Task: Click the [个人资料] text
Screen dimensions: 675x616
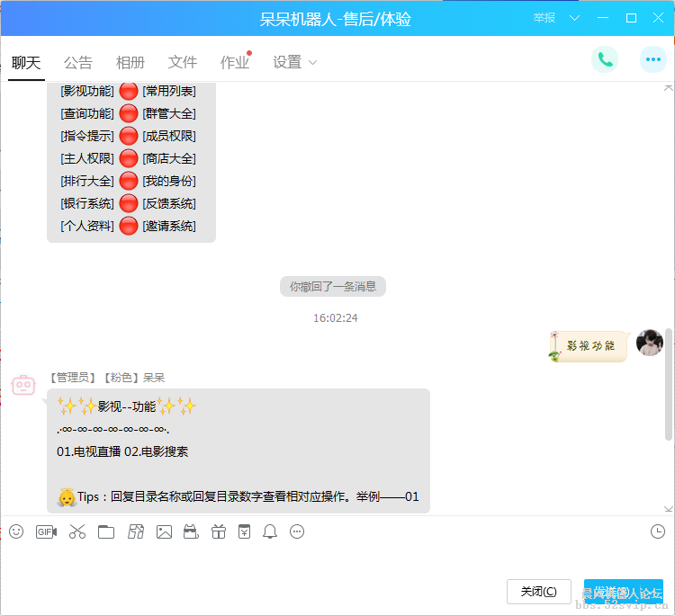Action: click(87, 226)
